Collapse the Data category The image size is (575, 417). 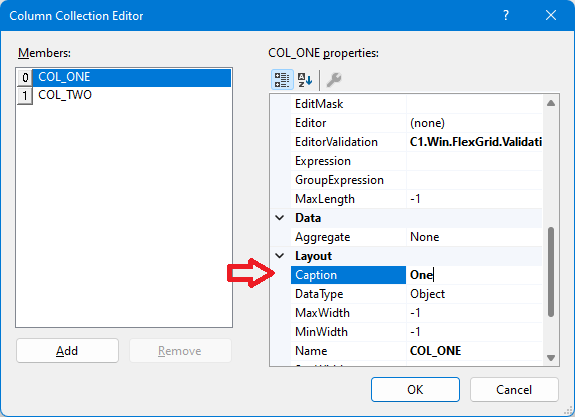coord(280,218)
